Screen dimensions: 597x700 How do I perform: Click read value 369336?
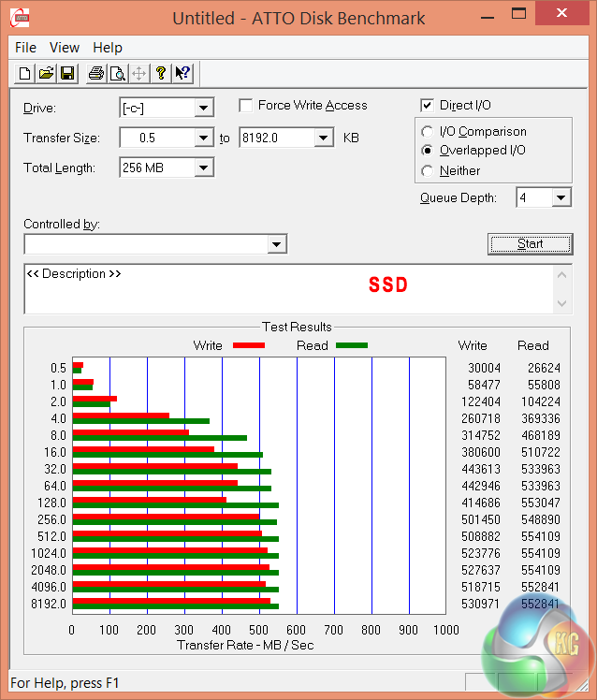pyautogui.click(x=540, y=418)
